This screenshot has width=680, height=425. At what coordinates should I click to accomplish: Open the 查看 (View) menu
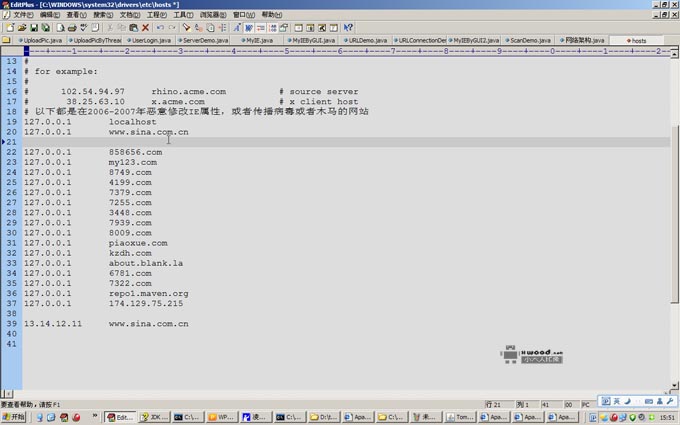coord(76,15)
